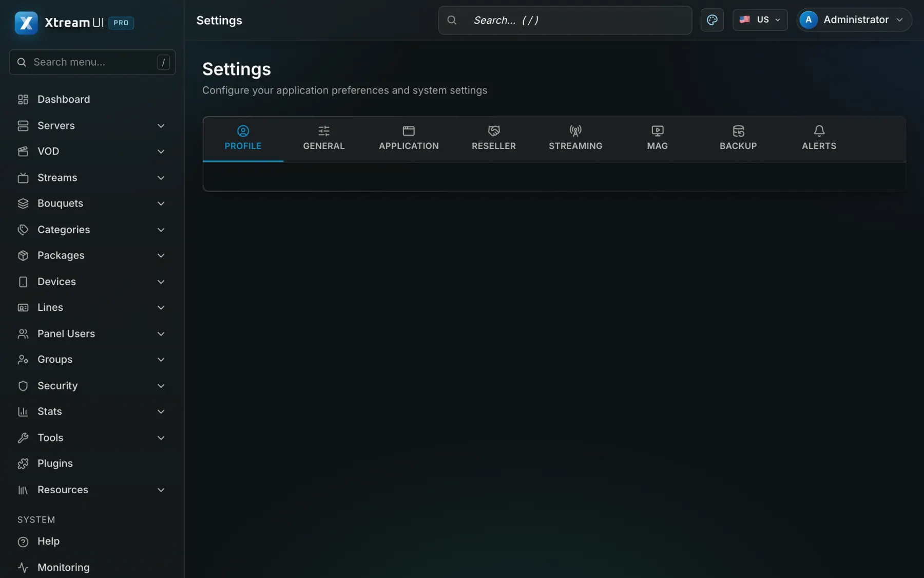Click the Streams TV icon
Screen dimensions: 924x578
[23, 178]
